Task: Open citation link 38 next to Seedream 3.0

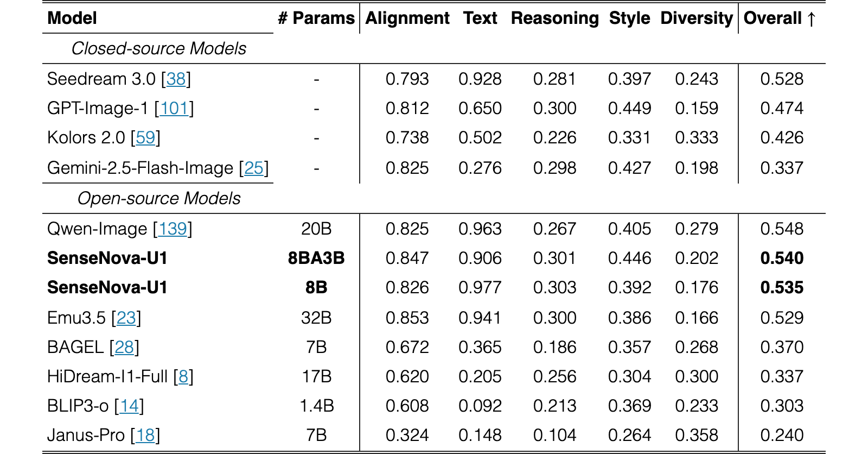Action: tap(176, 79)
